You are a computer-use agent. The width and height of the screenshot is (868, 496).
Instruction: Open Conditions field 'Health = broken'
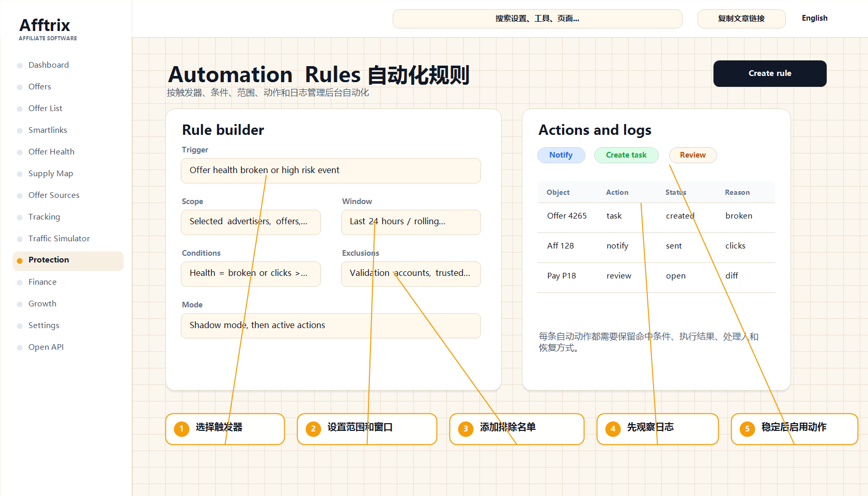tap(251, 274)
